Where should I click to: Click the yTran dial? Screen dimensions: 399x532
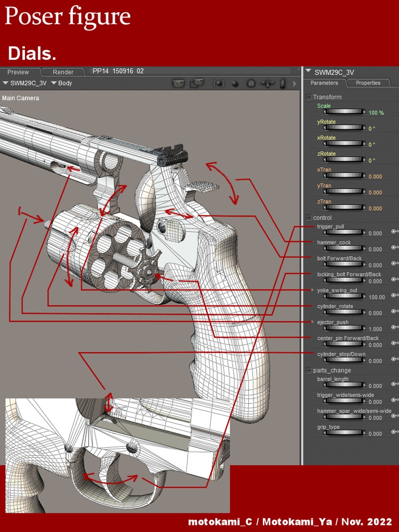click(x=344, y=191)
